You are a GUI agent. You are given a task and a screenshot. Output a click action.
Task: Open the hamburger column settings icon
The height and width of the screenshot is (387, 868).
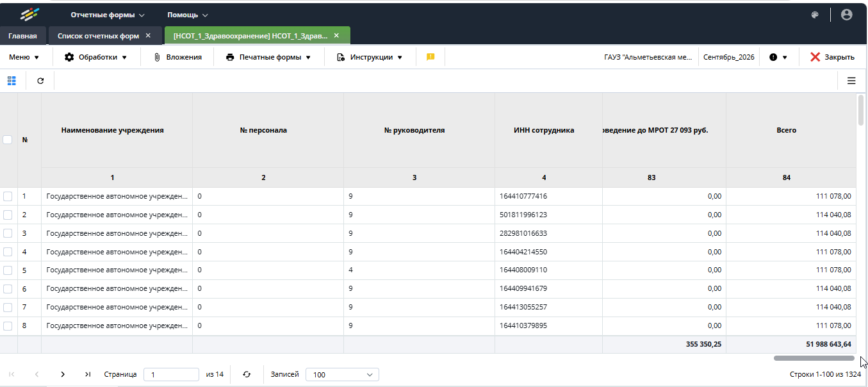(851, 81)
